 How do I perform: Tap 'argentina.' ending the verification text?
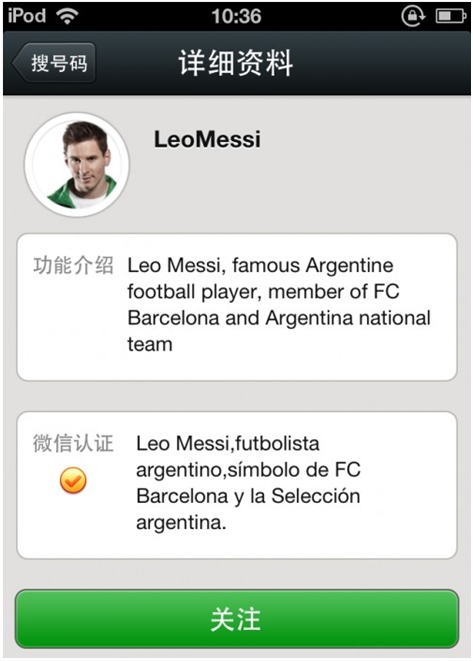click(x=181, y=523)
